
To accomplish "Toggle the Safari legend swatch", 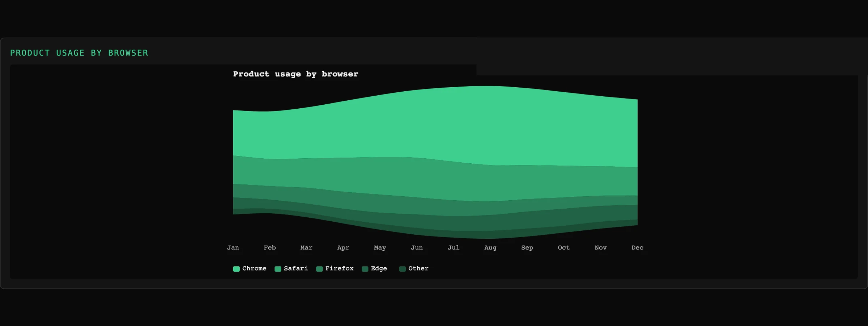I will [278, 269].
